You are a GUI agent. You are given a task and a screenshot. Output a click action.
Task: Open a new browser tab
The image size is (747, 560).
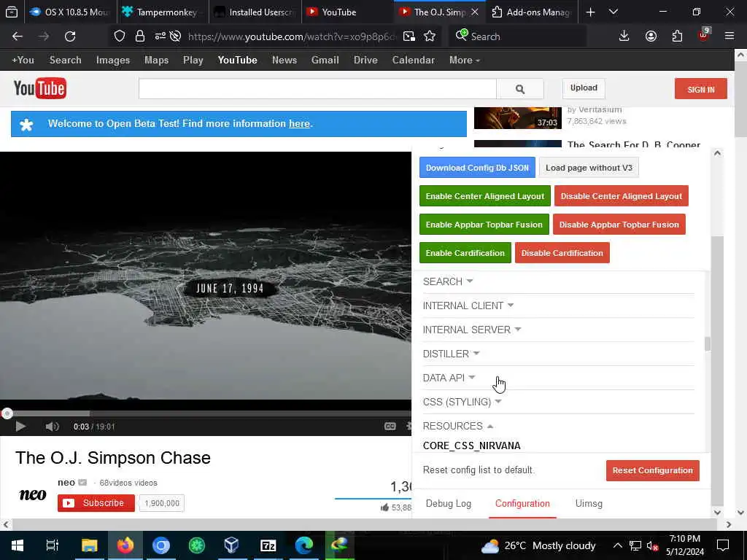(x=590, y=12)
